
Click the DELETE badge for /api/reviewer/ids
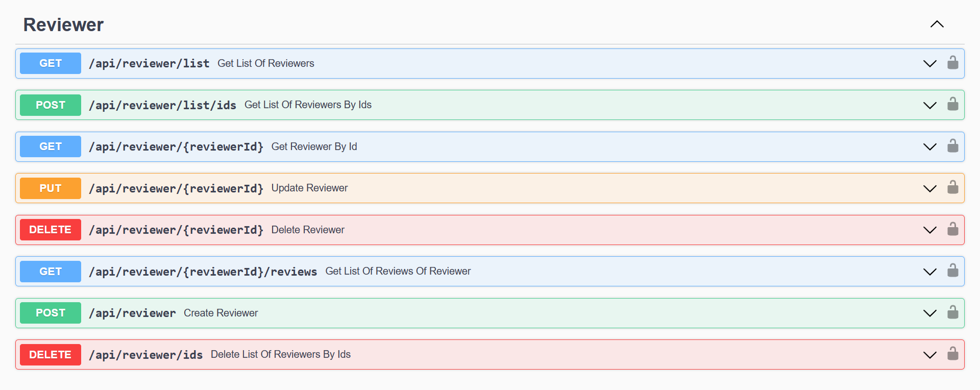pos(51,354)
